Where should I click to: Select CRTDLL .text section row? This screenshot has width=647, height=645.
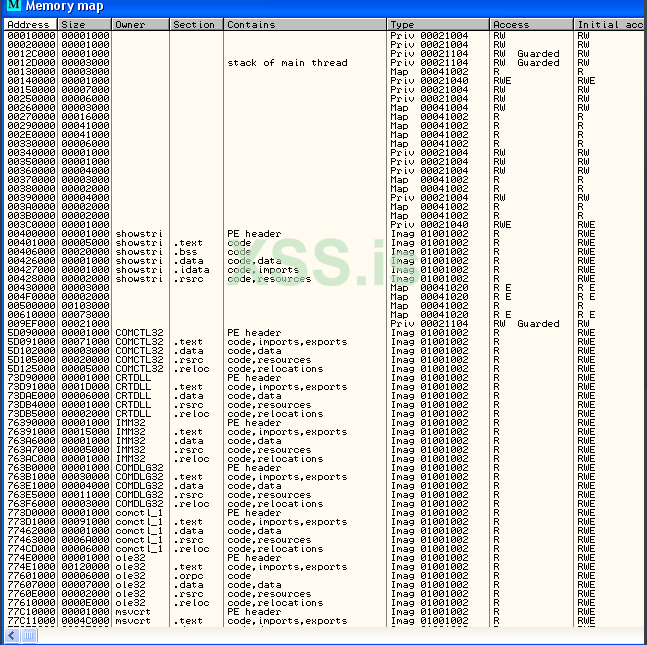(324, 387)
